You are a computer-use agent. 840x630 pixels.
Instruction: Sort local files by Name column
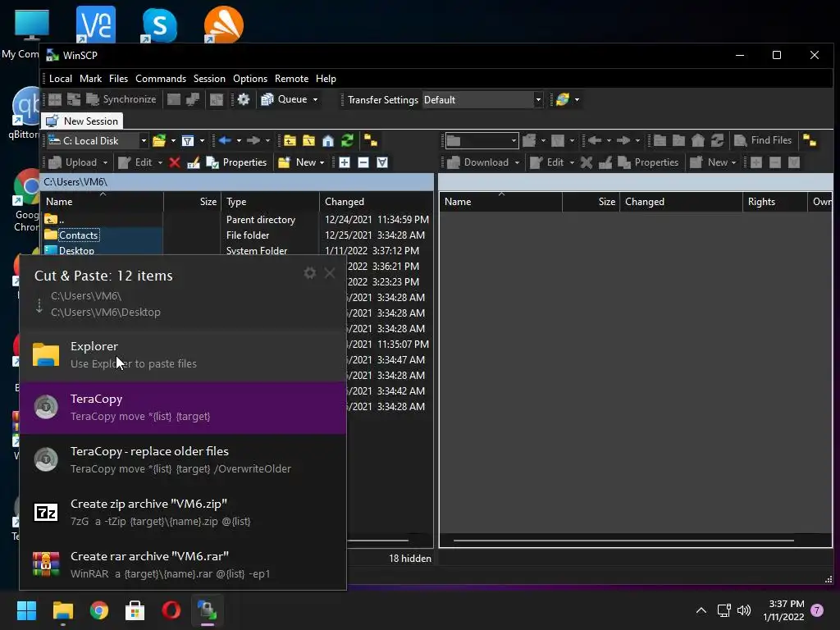click(103, 202)
